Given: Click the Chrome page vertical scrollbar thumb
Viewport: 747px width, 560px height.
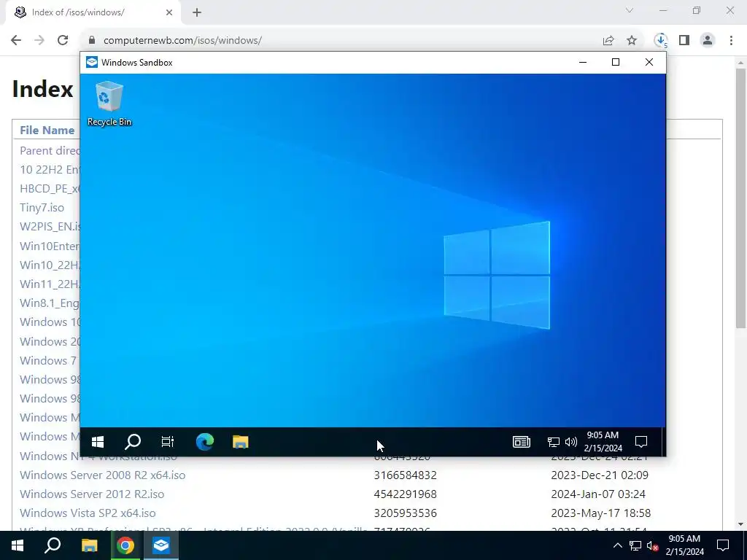Looking at the screenshot, I should click(741, 198).
